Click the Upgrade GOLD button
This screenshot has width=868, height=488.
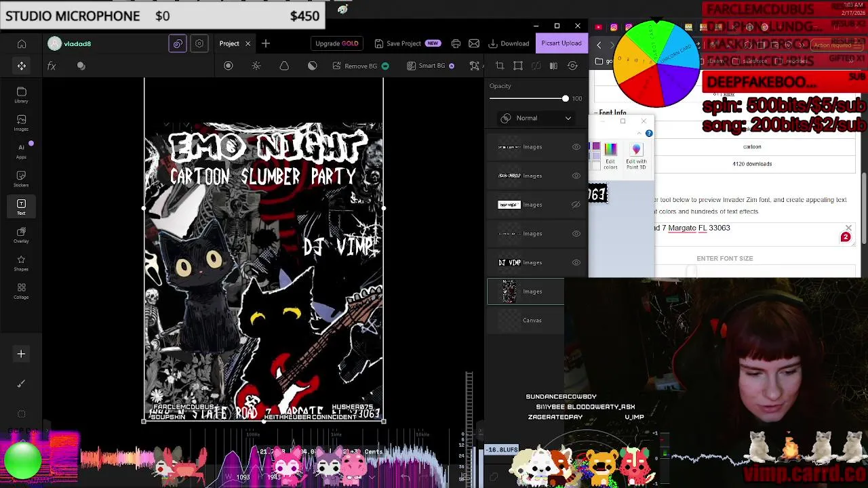(x=337, y=43)
